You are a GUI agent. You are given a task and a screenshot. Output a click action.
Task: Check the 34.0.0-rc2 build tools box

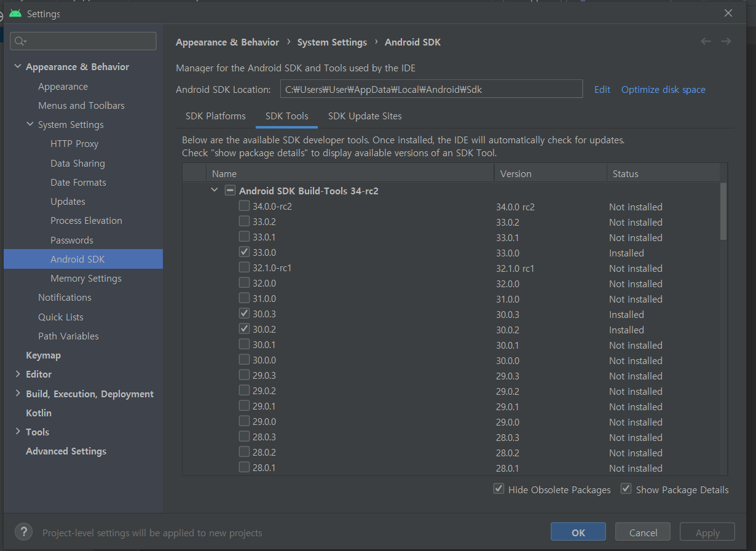[244, 206]
